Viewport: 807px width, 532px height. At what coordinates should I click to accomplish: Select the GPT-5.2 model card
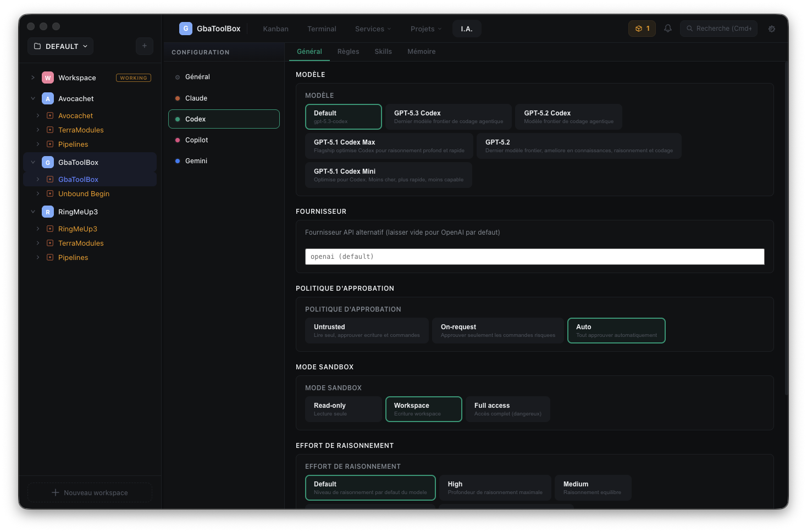coord(579,146)
